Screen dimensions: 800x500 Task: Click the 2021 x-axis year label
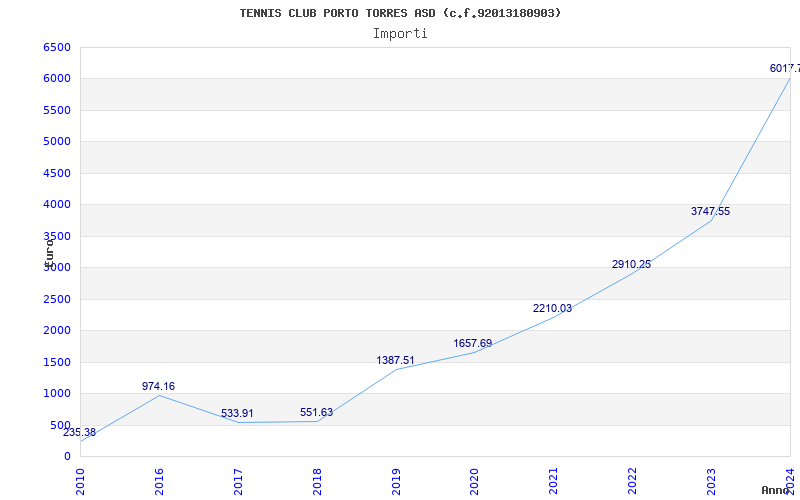[554, 482]
